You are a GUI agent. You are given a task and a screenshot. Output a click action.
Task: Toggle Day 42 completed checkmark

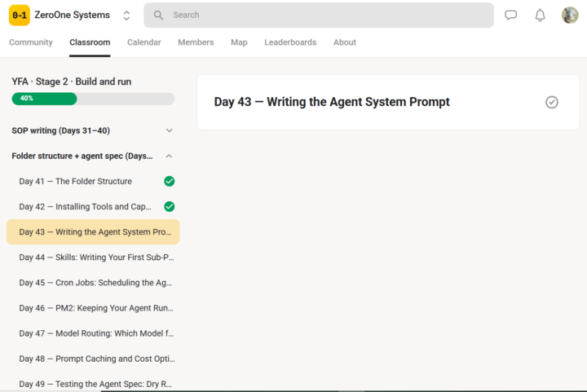point(170,206)
